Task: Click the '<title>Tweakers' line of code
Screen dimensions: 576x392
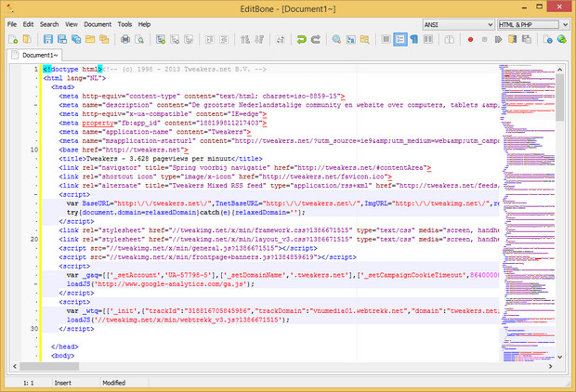Action: pos(161,159)
